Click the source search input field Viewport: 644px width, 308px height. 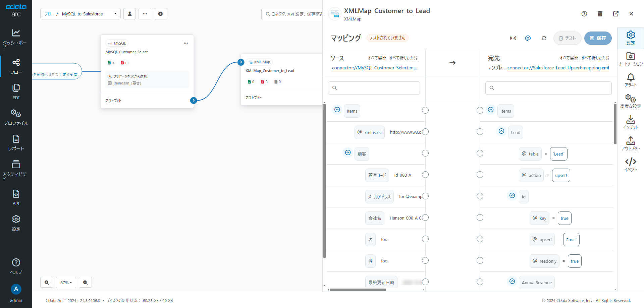tap(374, 88)
